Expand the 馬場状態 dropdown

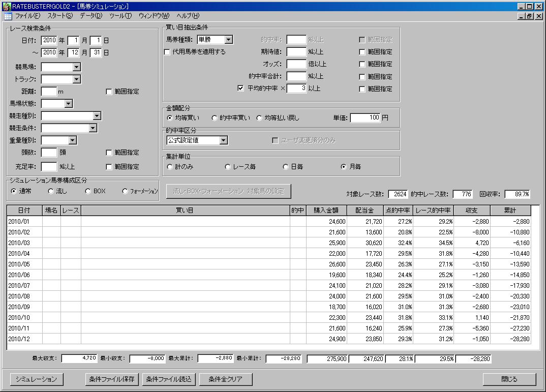point(69,103)
